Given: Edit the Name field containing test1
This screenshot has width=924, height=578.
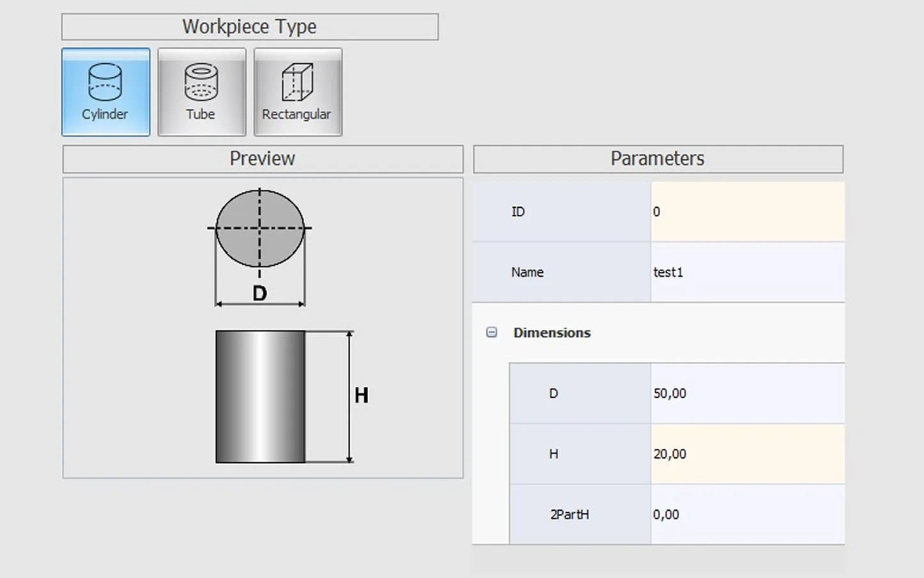Looking at the screenshot, I should pos(746,272).
